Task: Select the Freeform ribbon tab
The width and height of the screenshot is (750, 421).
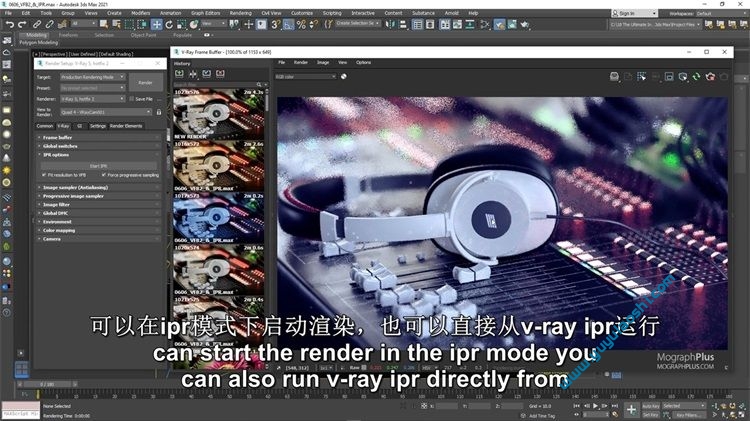Action: [68, 35]
